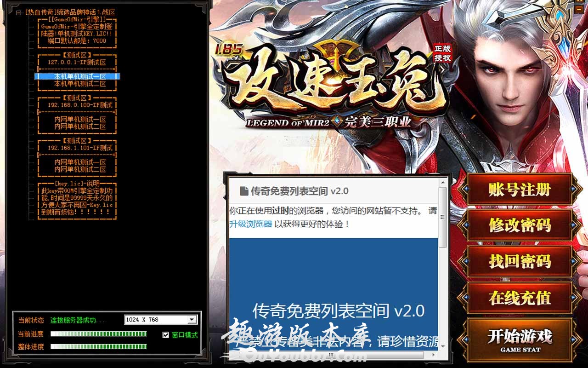588x368 pixels.
Task: Click the 修改密码 button
Action: tap(520, 225)
